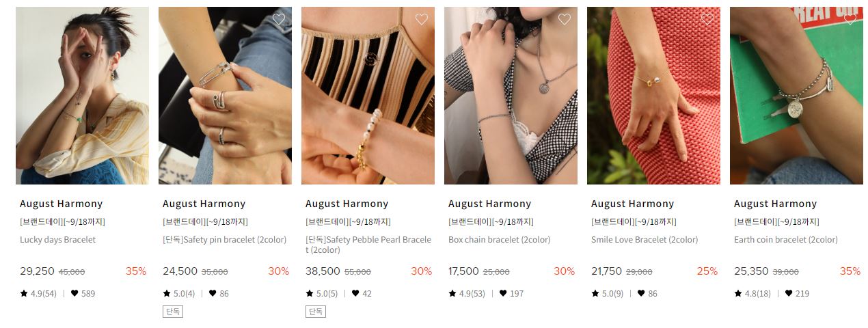Click August Harmony brand above Lucky days Bracelet
The width and height of the screenshot is (868, 328).
click(x=61, y=204)
